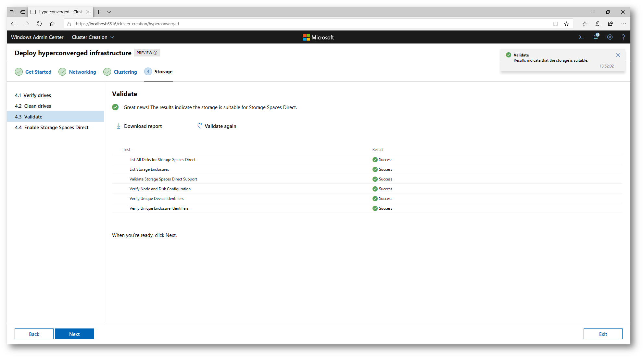Click the Result column header
This screenshot has height=358, width=644.
point(378,150)
